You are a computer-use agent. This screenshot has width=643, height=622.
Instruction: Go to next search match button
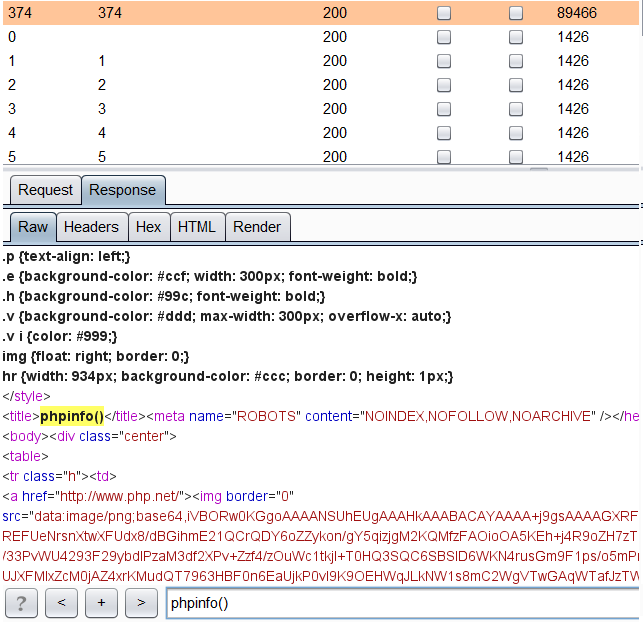(141, 603)
